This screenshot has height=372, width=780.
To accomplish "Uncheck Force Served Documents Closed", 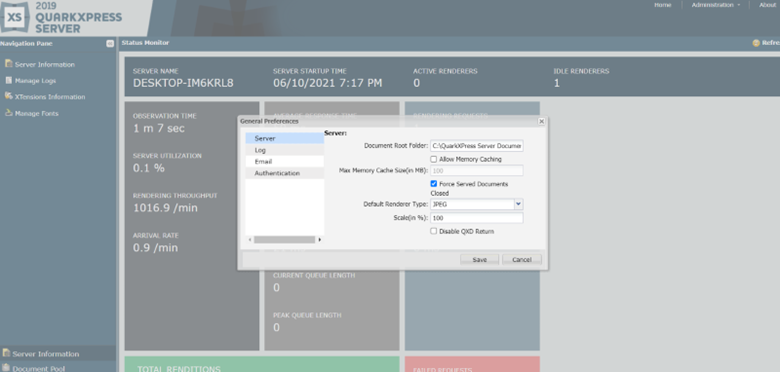I will [434, 184].
